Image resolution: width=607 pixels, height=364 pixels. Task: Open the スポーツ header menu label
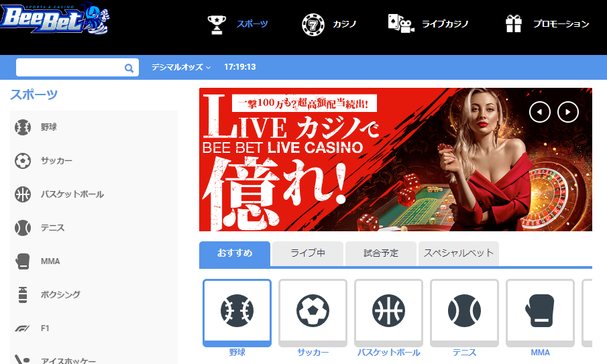[x=252, y=24]
